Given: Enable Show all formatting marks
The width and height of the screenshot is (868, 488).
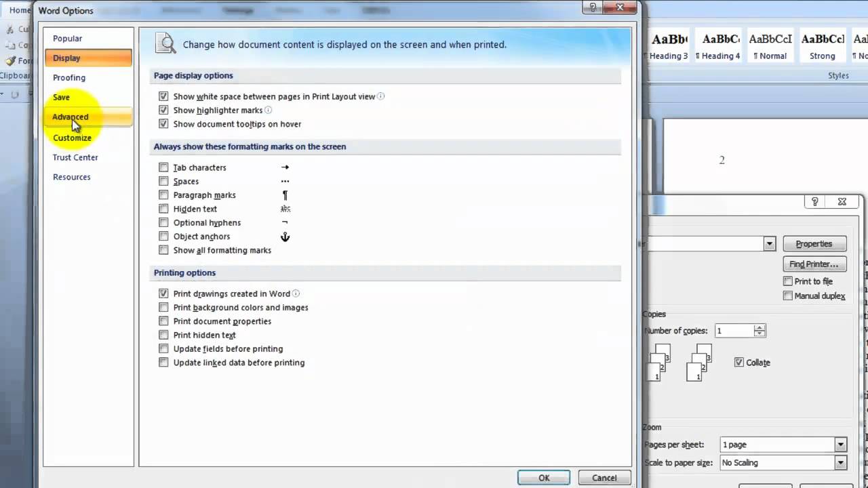Looking at the screenshot, I should click(x=163, y=250).
